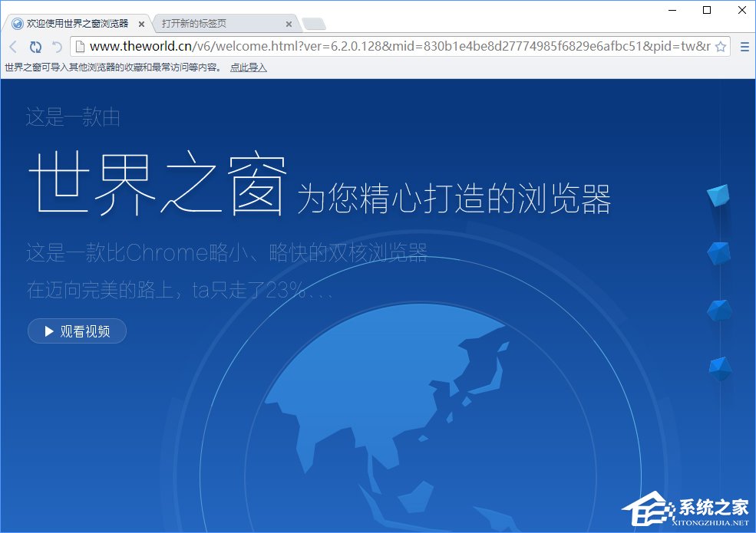Click the second blue diamond navigation marker
This screenshot has height=533, width=756.
(720, 253)
